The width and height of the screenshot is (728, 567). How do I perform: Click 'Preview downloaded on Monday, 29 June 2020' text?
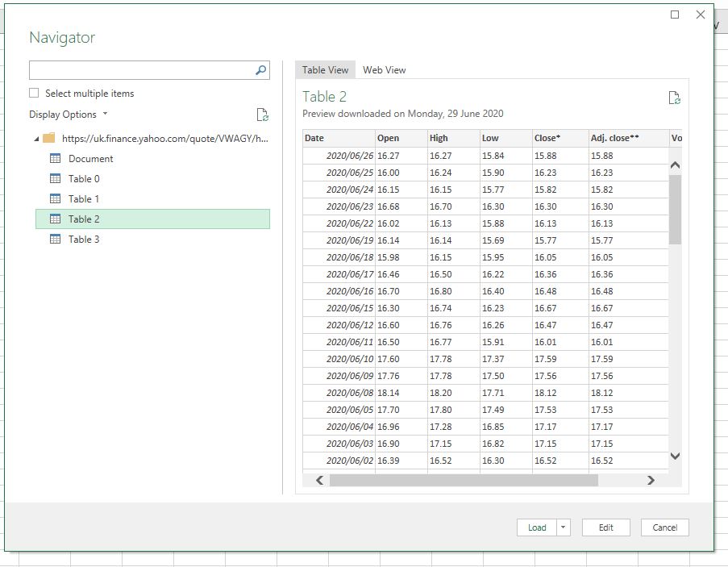coord(403,113)
